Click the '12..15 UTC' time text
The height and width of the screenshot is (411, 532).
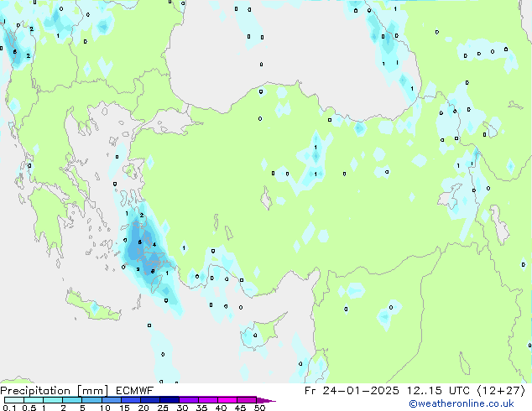438,391
